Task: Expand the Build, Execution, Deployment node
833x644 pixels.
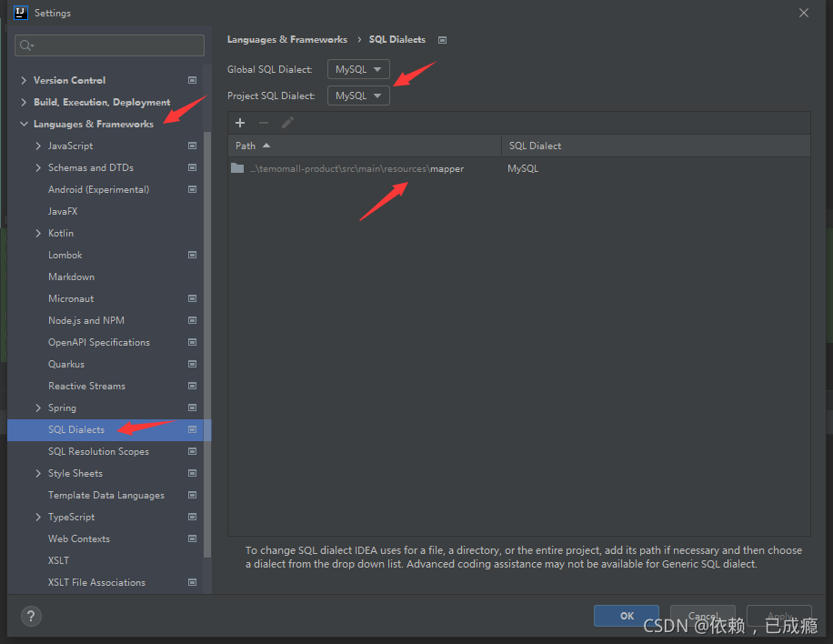Action: pyautogui.click(x=24, y=102)
